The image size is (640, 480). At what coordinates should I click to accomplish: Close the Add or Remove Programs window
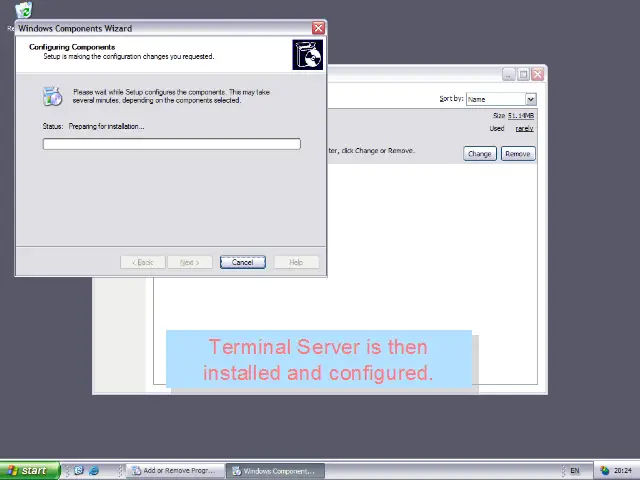tap(538, 74)
